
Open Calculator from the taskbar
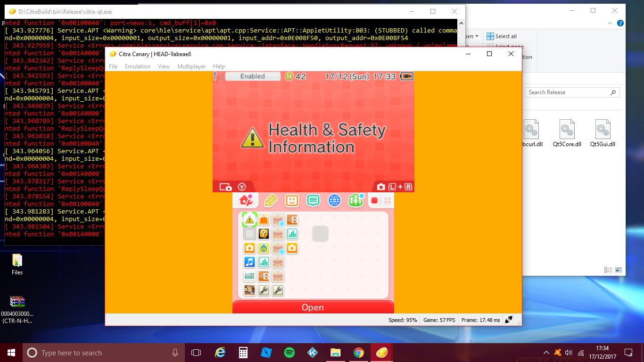[243, 353]
